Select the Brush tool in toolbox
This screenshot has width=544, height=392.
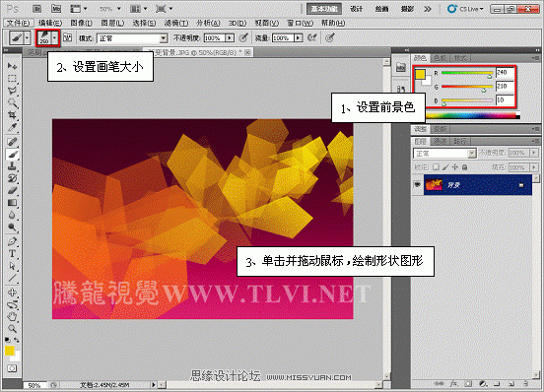click(12, 155)
